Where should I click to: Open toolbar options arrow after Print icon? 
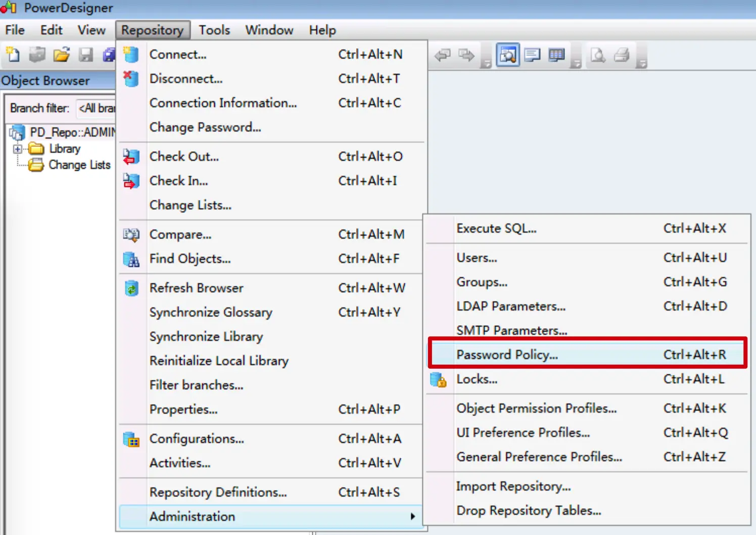(x=642, y=63)
